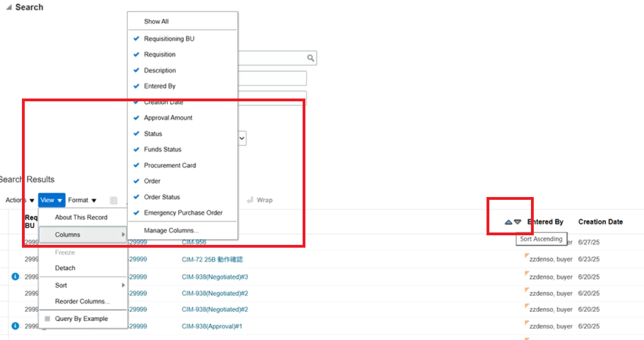Open link CIM-938(Approval)#1
644x340 pixels.
click(x=212, y=326)
